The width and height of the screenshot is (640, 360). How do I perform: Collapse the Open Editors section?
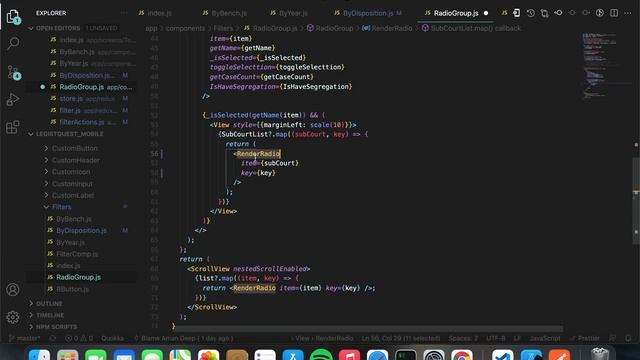(57, 28)
